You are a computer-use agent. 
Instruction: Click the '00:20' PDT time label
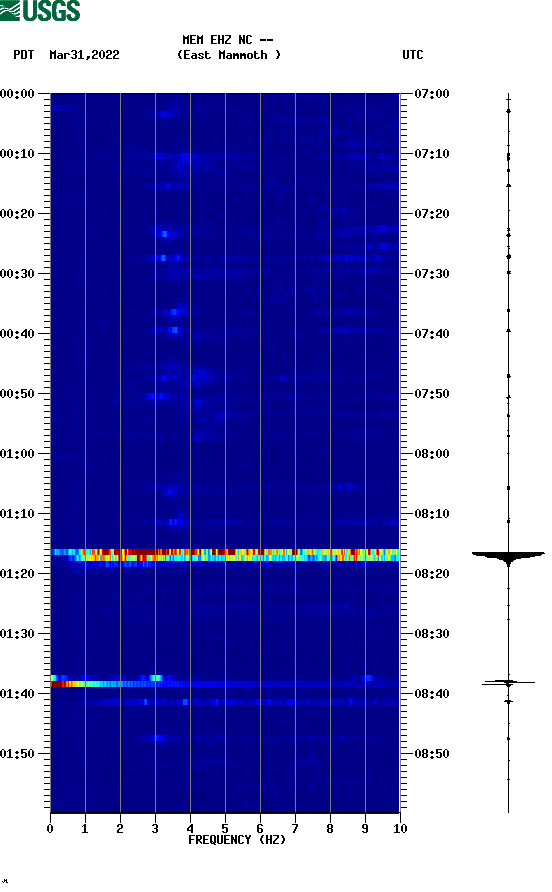coord(18,214)
